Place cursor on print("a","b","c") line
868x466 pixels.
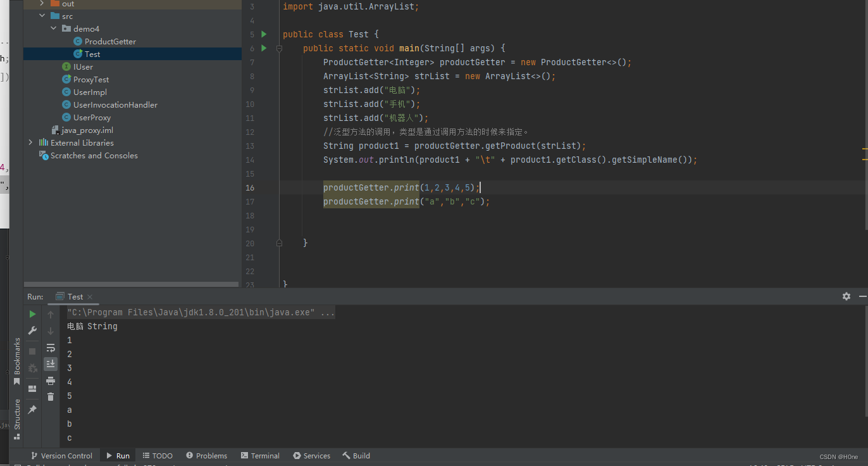[x=407, y=201]
